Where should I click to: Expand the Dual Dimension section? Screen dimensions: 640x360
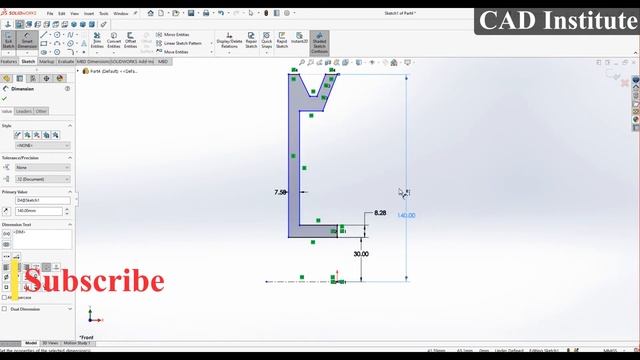click(70, 309)
